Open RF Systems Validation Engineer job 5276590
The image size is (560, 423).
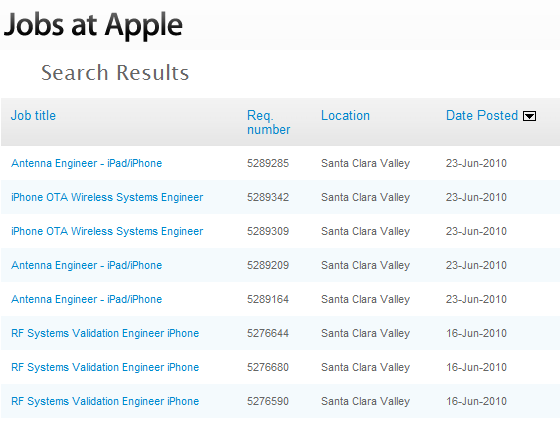(x=105, y=401)
